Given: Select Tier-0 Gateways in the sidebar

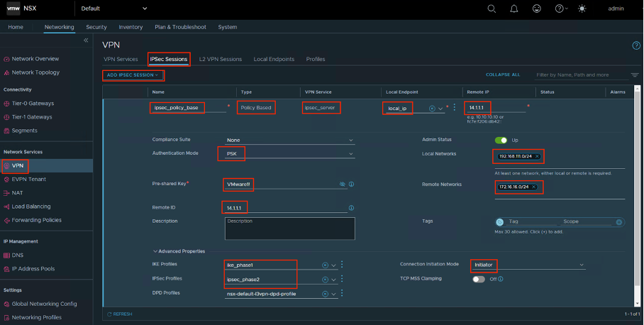Looking at the screenshot, I should (x=32, y=104).
